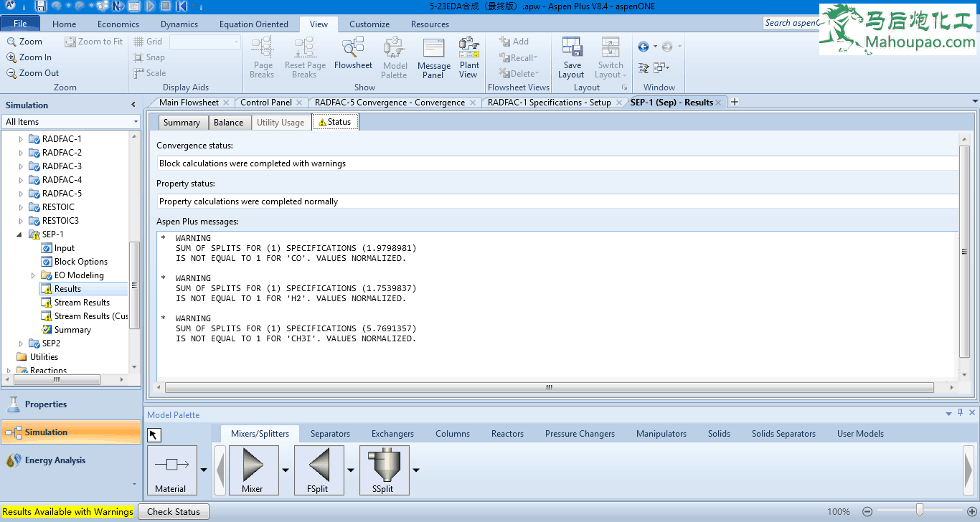Select the SSplit block icon
The height and width of the screenshot is (522, 980).
pyautogui.click(x=384, y=470)
